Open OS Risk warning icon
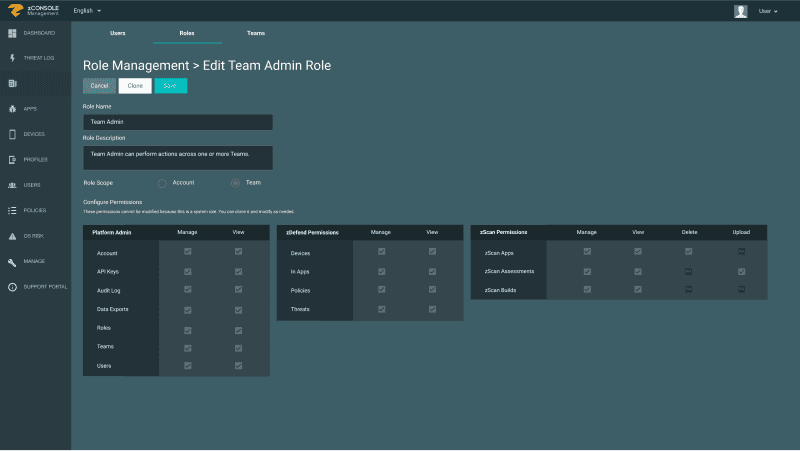Viewport: 800px width, 451px height. click(x=12, y=236)
